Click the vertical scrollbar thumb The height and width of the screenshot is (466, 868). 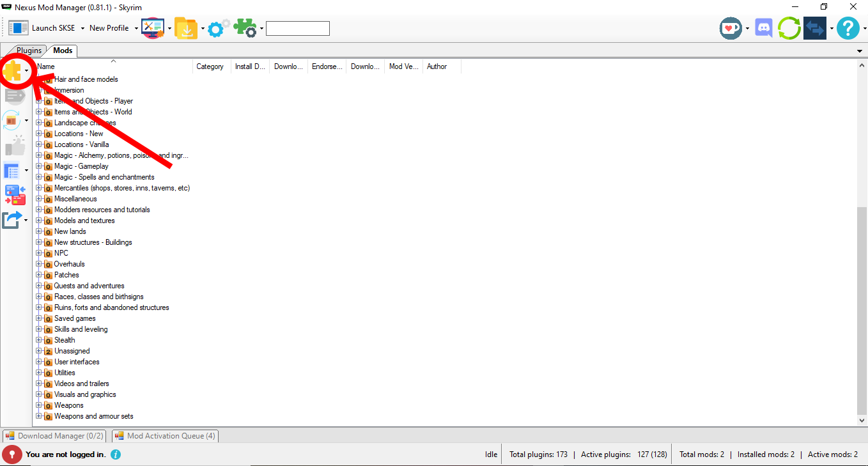[862, 310]
